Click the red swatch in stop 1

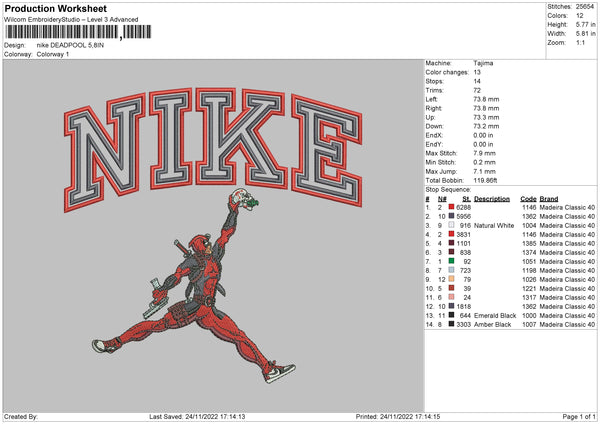coord(452,207)
